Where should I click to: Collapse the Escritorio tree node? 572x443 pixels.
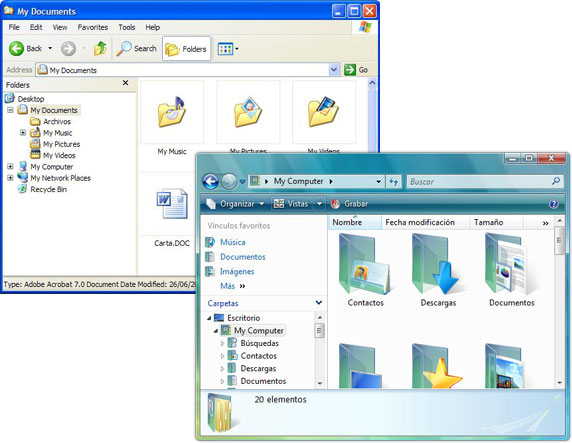[x=209, y=318]
